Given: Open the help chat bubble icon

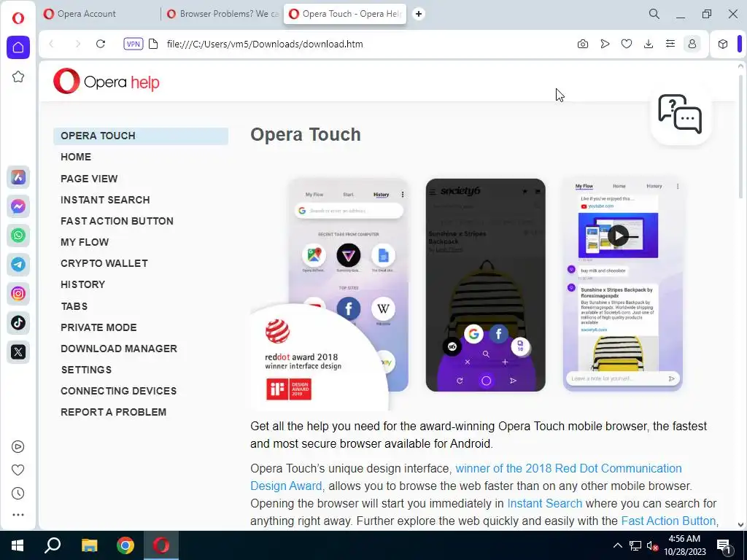Looking at the screenshot, I should [x=680, y=114].
